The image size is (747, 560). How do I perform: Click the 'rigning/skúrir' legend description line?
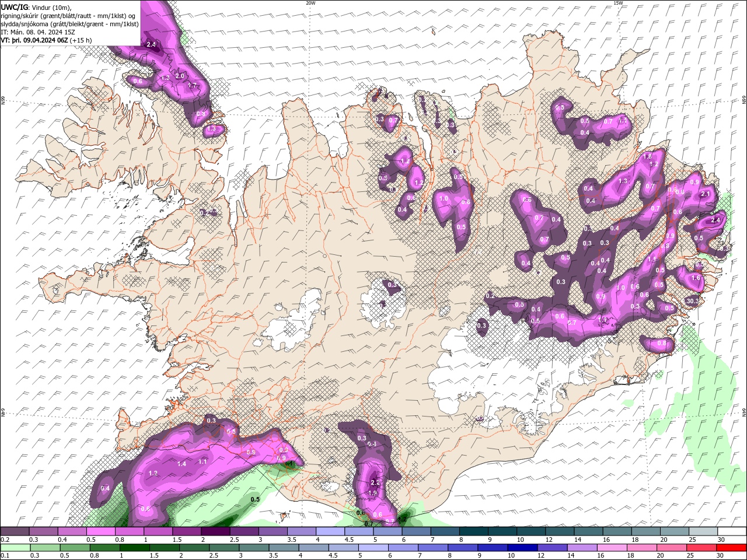click(68, 16)
